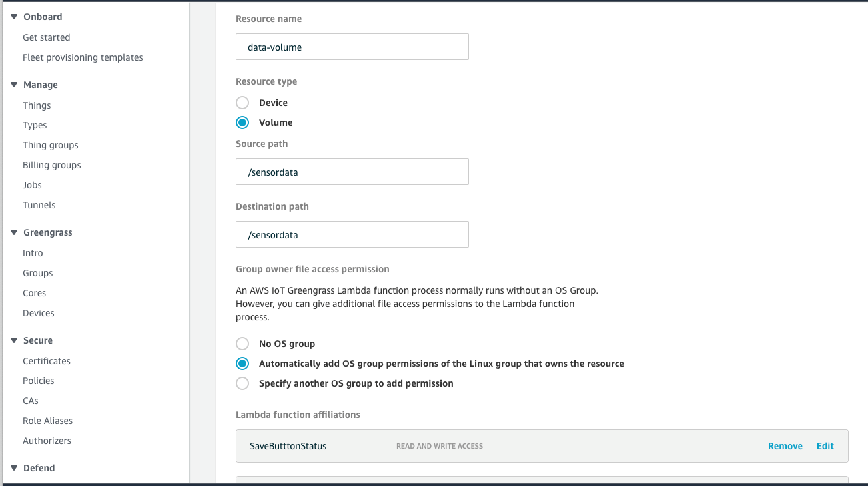868x486 pixels.
Task: Choose Specify another OS group option
Action: 243,383
